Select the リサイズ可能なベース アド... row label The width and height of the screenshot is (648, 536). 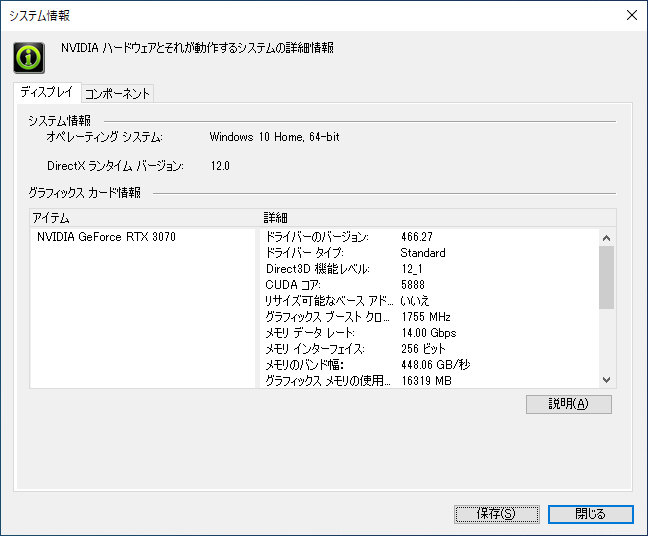(329, 301)
